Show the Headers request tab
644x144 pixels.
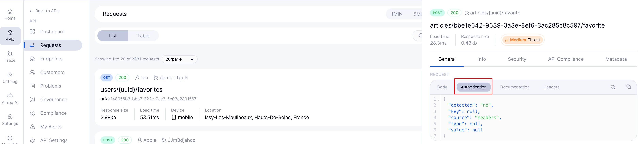point(551,87)
